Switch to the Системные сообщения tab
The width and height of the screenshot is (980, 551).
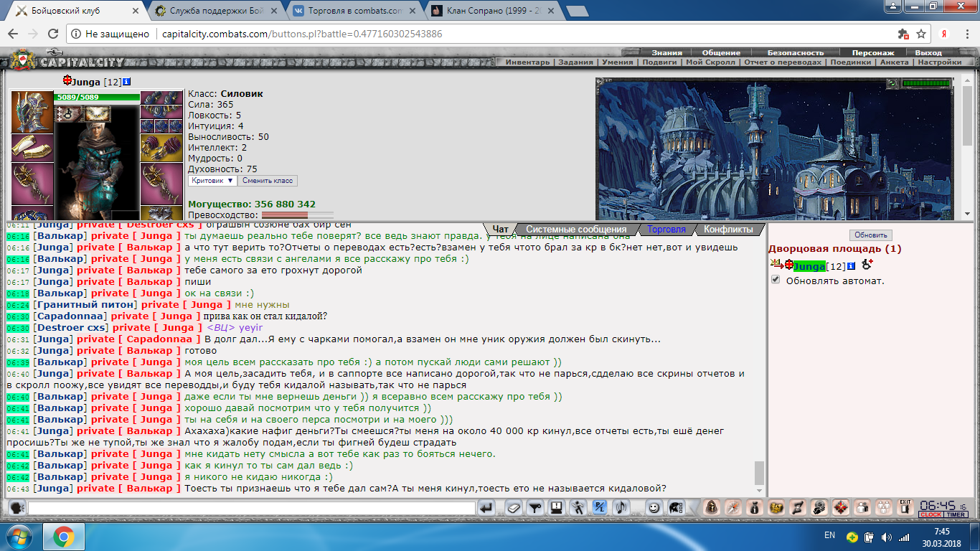tap(577, 230)
